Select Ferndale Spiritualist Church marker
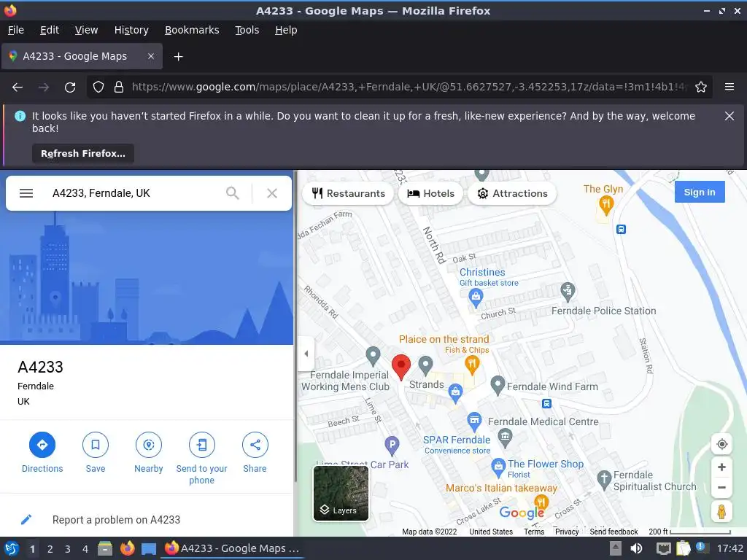The width and height of the screenshot is (747, 560). [x=604, y=480]
